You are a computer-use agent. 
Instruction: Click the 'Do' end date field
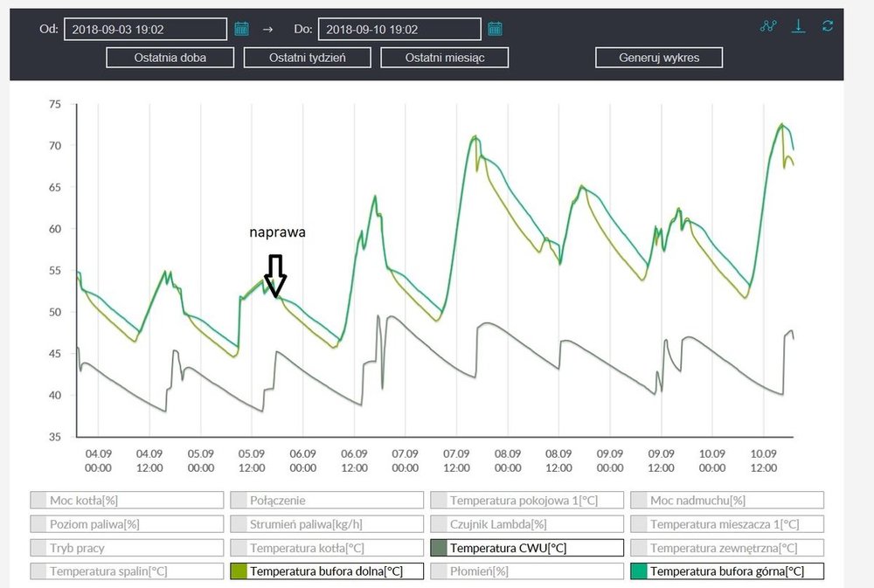pyautogui.click(x=399, y=29)
